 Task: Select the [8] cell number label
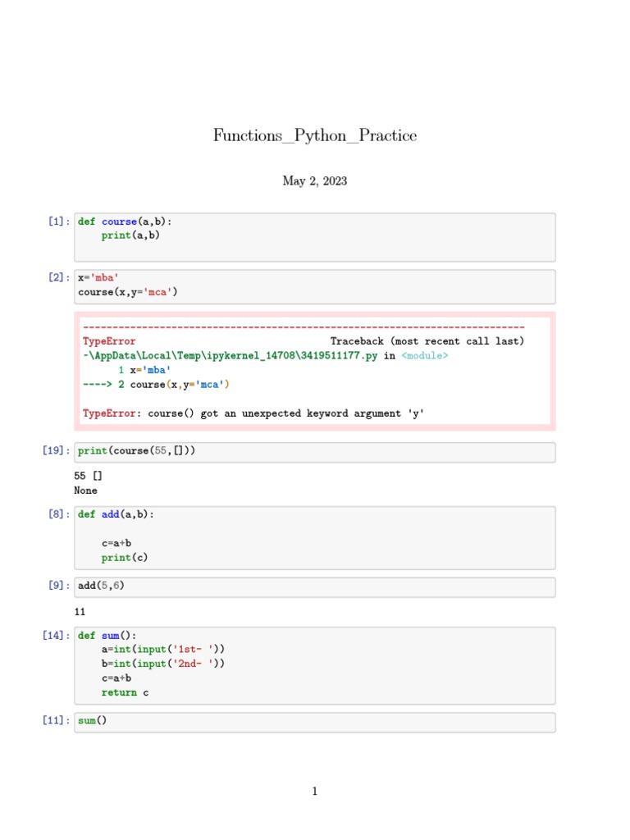[x=57, y=514]
